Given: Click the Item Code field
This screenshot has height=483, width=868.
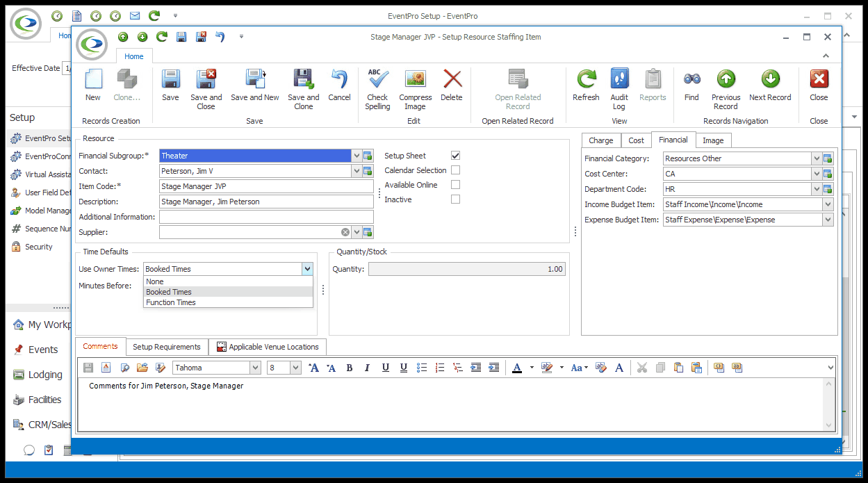Looking at the screenshot, I should pyautogui.click(x=266, y=186).
